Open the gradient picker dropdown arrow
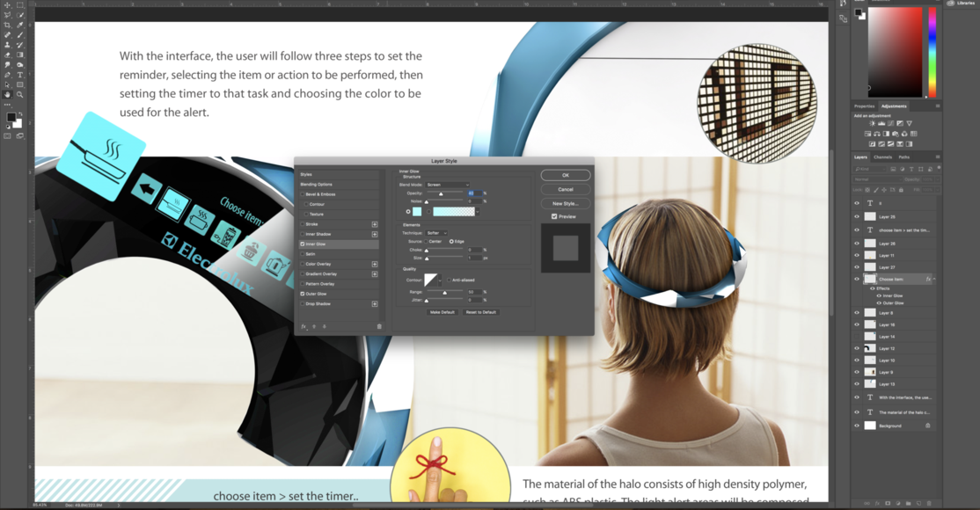The height and width of the screenshot is (510, 980). coord(479,212)
